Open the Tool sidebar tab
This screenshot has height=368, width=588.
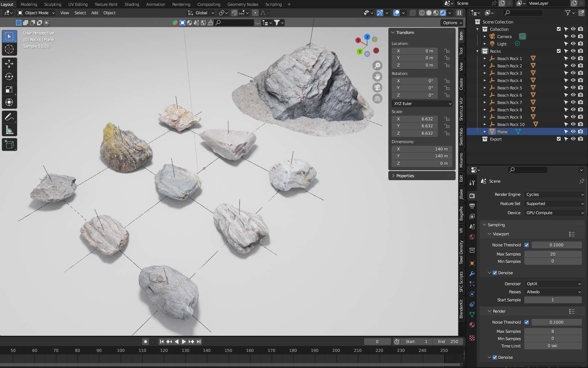(461, 51)
